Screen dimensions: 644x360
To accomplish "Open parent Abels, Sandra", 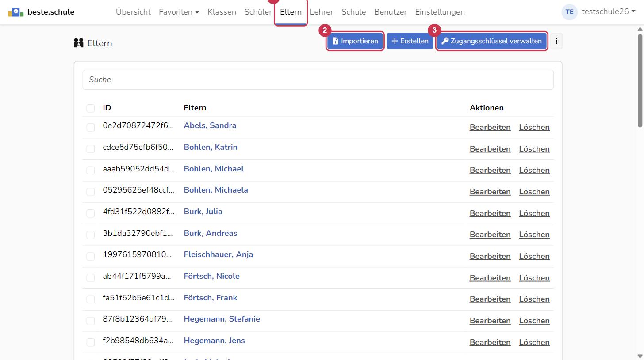I will pyautogui.click(x=210, y=125).
